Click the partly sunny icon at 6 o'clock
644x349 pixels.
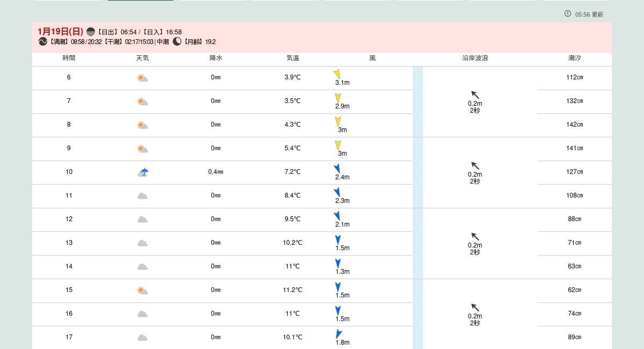142,78
